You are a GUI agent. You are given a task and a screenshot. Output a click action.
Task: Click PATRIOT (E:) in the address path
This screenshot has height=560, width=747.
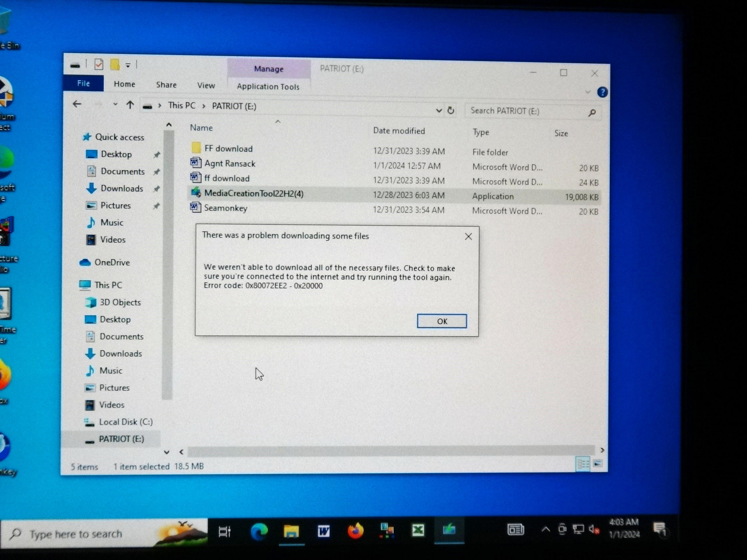pyautogui.click(x=234, y=106)
